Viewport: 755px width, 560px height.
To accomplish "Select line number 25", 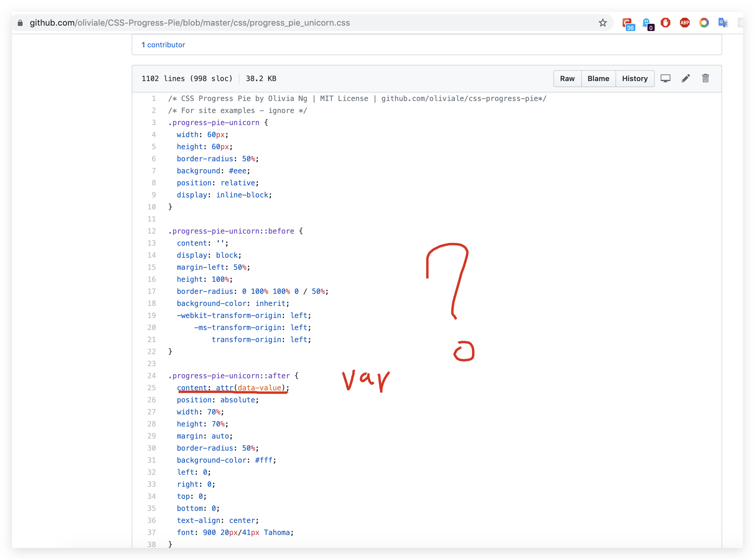I will [152, 388].
